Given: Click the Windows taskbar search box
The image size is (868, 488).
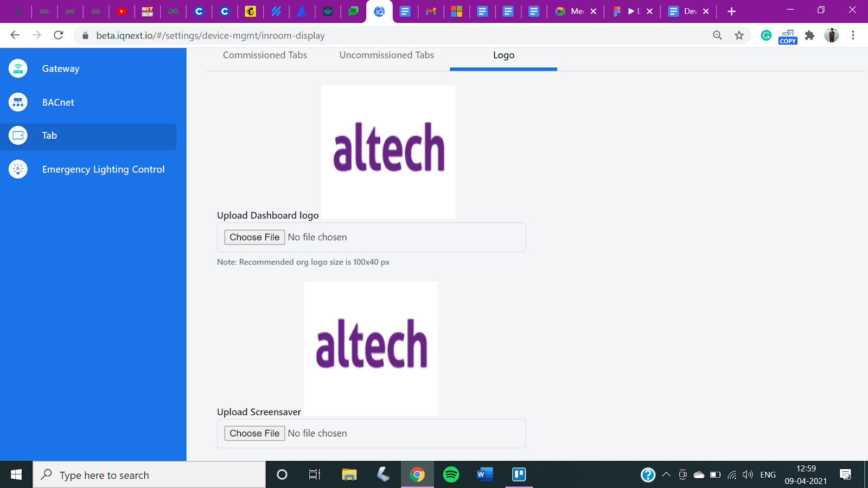Looking at the screenshot, I should [149, 475].
